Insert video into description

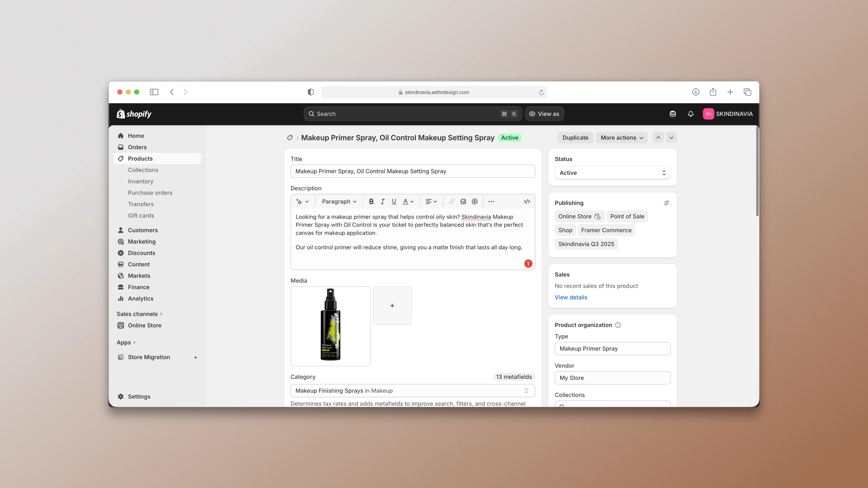pyautogui.click(x=474, y=201)
